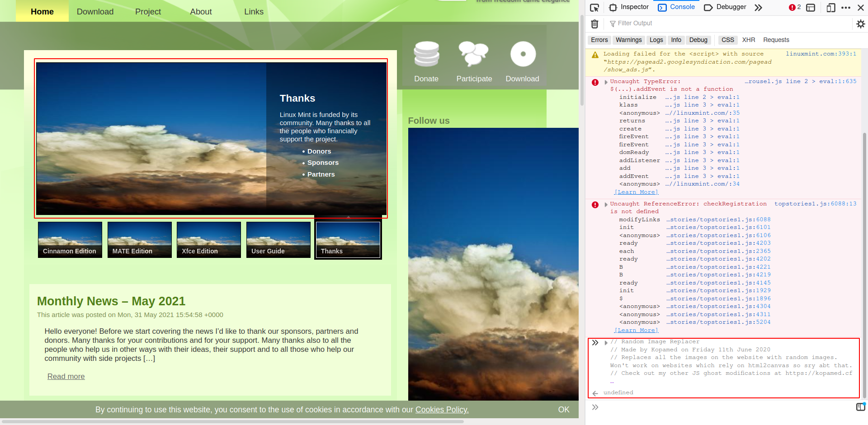
Task: Open Learn More under the ReferenceError
Action: pos(636,330)
